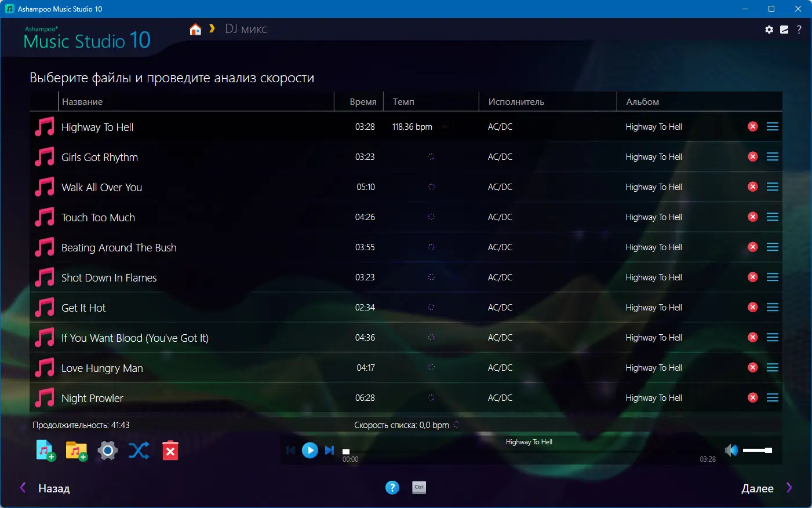Click reorder handle for Shot Down In Flames
The height and width of the screenshot is (508, 812).
tap(773, 277)
